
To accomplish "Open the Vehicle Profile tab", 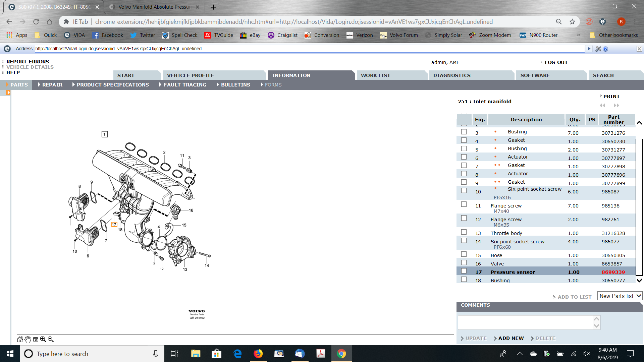I will point(190,75).
